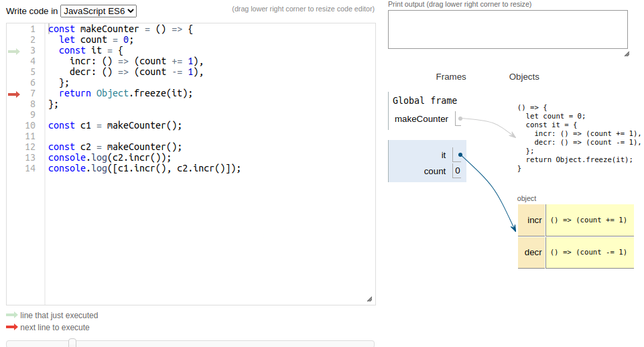Select the count value box showing 0
This screenshot has width=644, height=347.
point(458,171)
